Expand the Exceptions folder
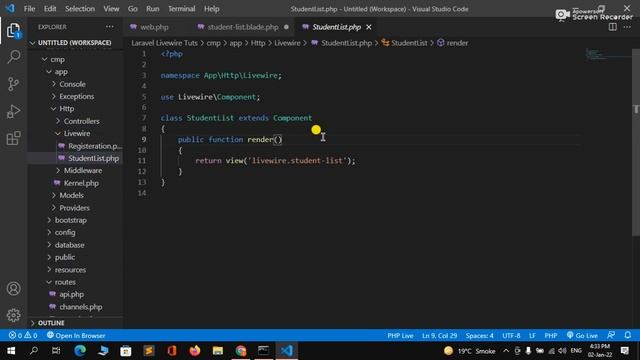 click(x=76, y=96)
